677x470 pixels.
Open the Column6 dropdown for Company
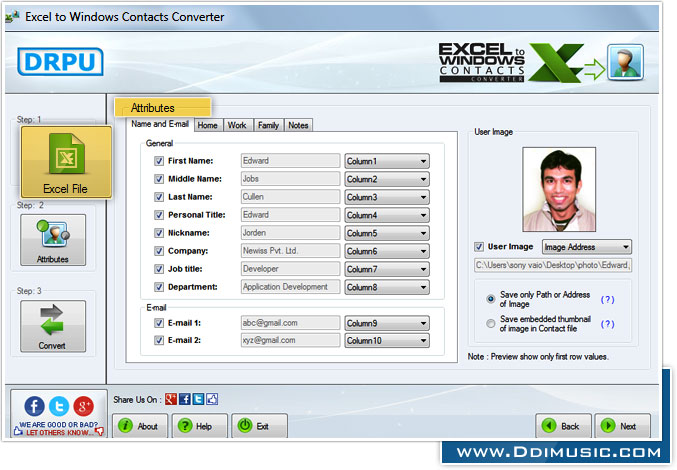(x=387, y=251)
